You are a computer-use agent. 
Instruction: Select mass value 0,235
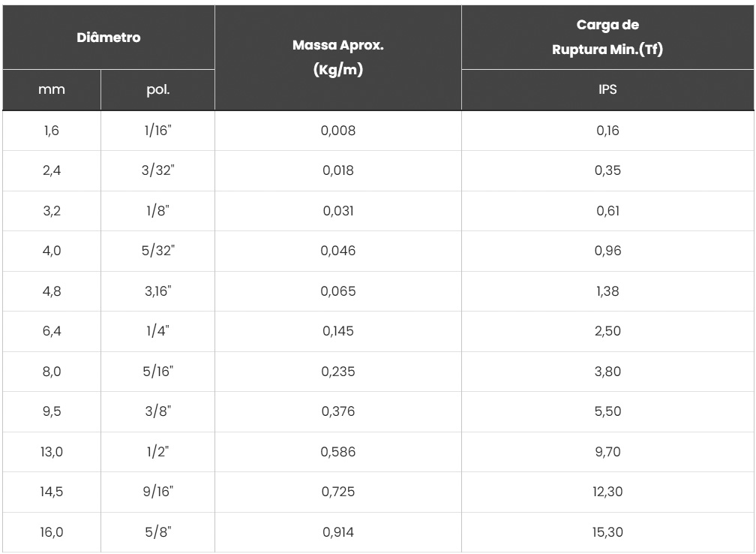(x=338, y=372)
